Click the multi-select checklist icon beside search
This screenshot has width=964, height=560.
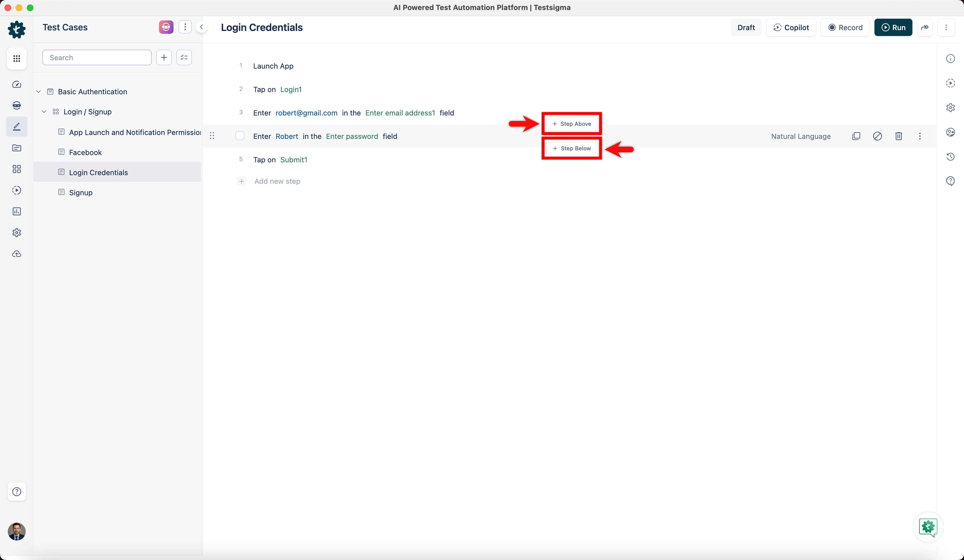click(x=184, y=57)
